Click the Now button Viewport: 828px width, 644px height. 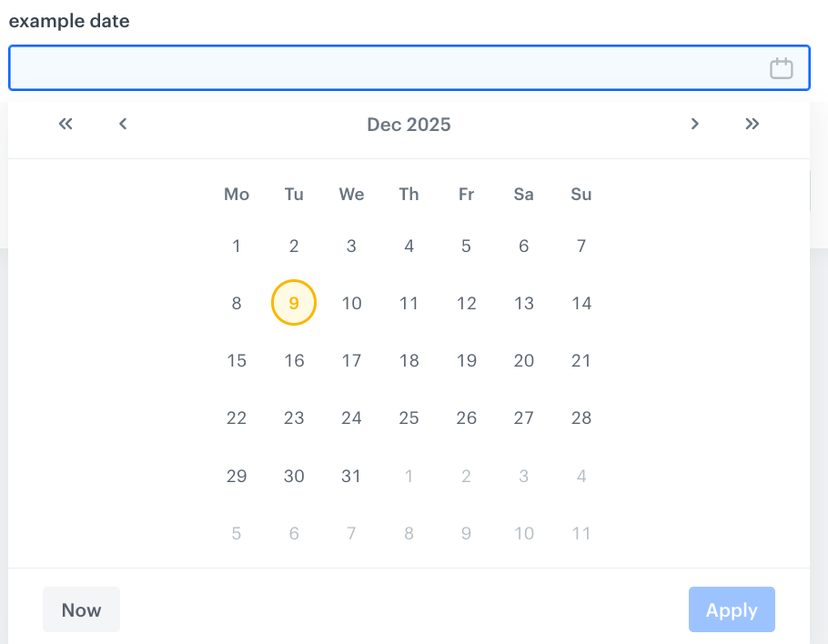click(81, 609)
